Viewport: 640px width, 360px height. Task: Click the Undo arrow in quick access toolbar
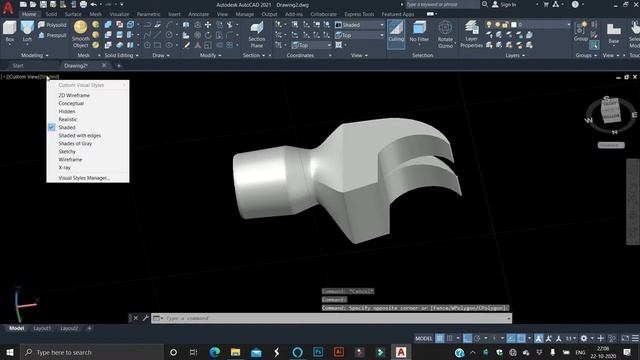93,4
